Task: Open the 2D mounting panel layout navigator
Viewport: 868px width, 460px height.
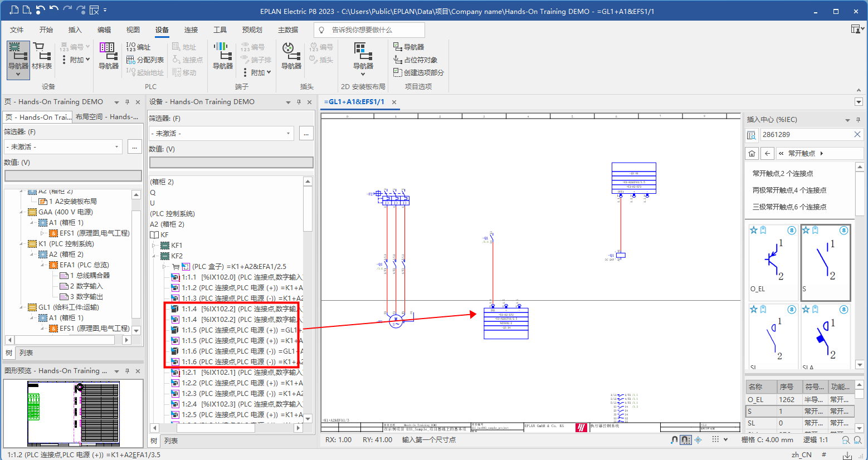Action: coord(363,59)
